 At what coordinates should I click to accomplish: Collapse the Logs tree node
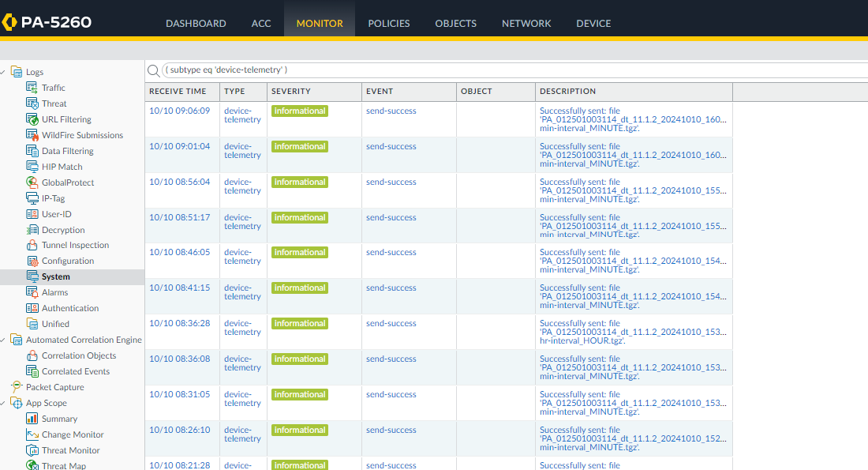(x=5, y=72)
